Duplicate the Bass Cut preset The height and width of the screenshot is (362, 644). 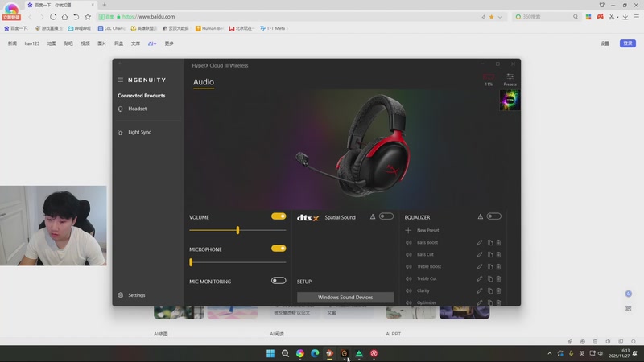pos(490,254)
